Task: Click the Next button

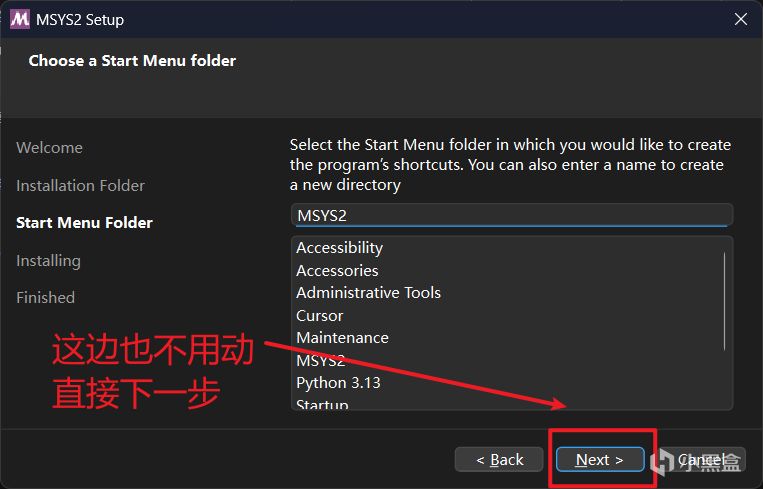Action: [600, 459]
